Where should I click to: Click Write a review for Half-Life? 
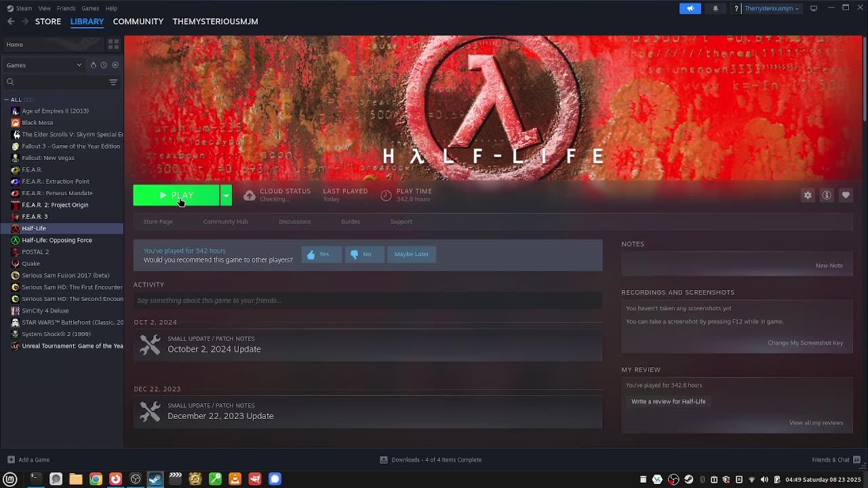point(669,401)
